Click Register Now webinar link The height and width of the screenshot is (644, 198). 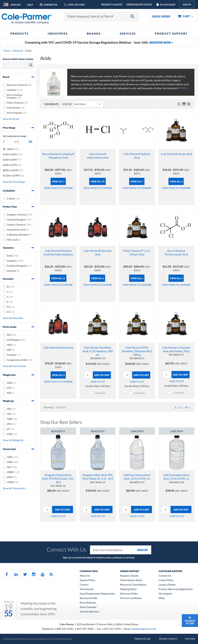click(161, 43)
